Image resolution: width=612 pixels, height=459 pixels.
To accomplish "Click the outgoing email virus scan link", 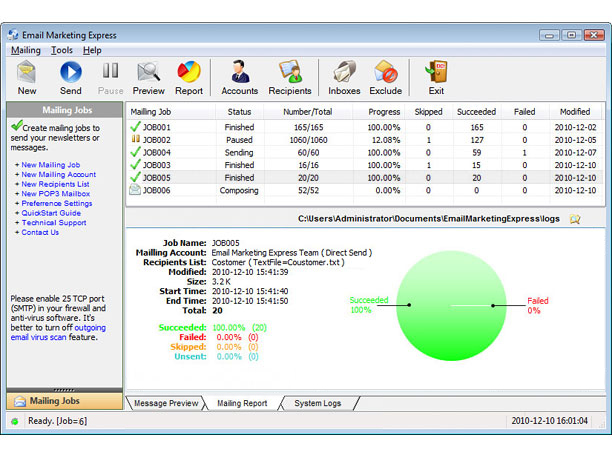I will [x=58, y=332].
